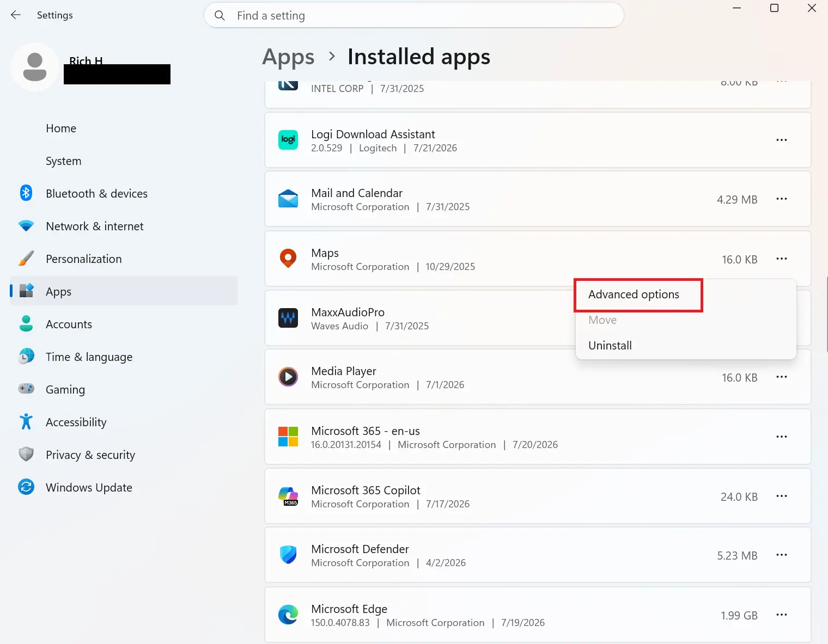Open more options for Media Player
Image resolution: width=828 pixels, height=644 pixels.
pyautogui.click(x=782, y=377)
